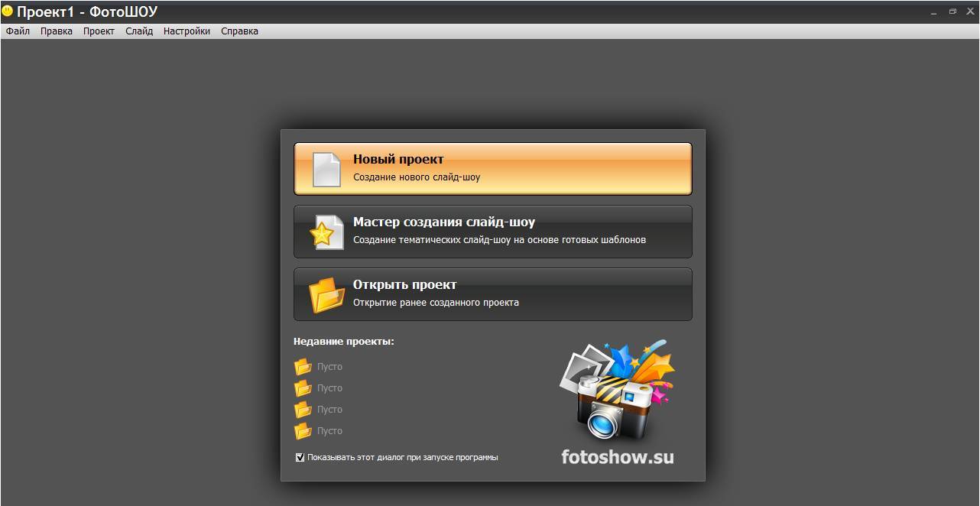Image resolution: width=980 pixels, height=506 pixels.
Task: Open the Справка menu
Action: pyautogui.click(x=239, y=31)
